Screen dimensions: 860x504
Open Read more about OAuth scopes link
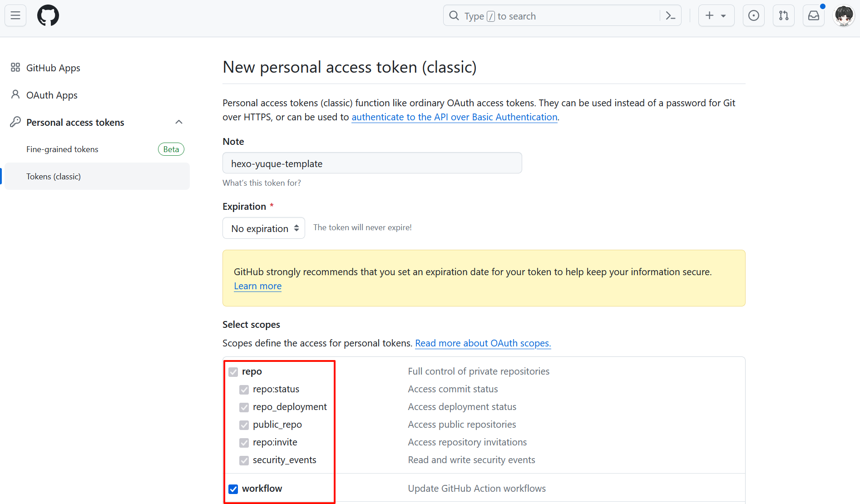tap(483, 343)
